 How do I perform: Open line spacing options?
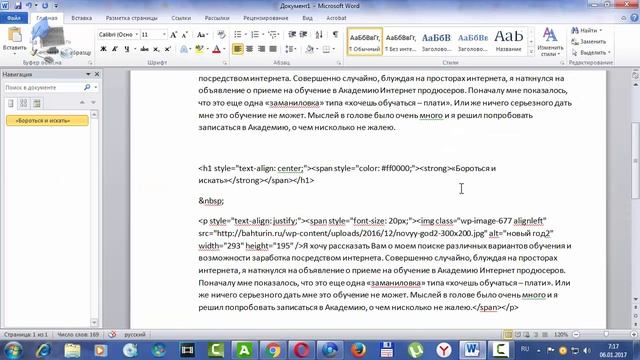(x=290, y=49)
